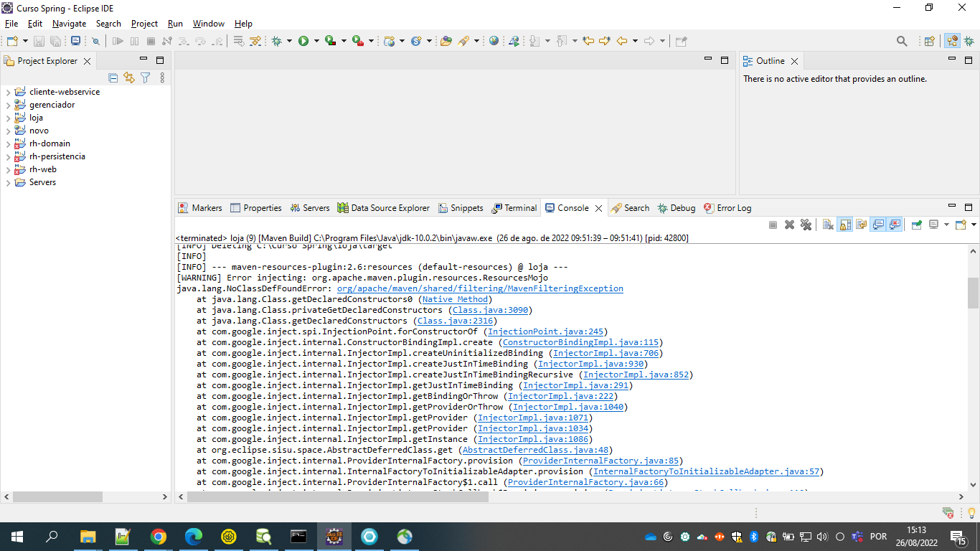Viewport: 980px width, 551px height.
Task: Click the Run with Coverage icon
Action: [x=330, y=41]
